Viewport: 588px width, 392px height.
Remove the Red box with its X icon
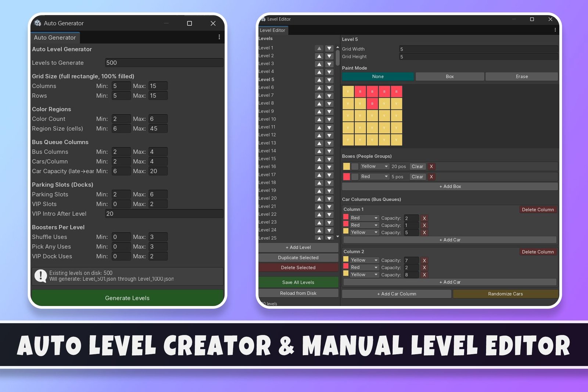pos(431,177)
